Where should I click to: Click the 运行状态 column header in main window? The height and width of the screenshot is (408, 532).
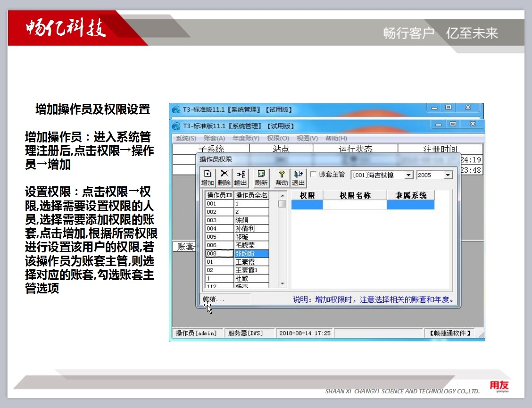coord(355,149)
